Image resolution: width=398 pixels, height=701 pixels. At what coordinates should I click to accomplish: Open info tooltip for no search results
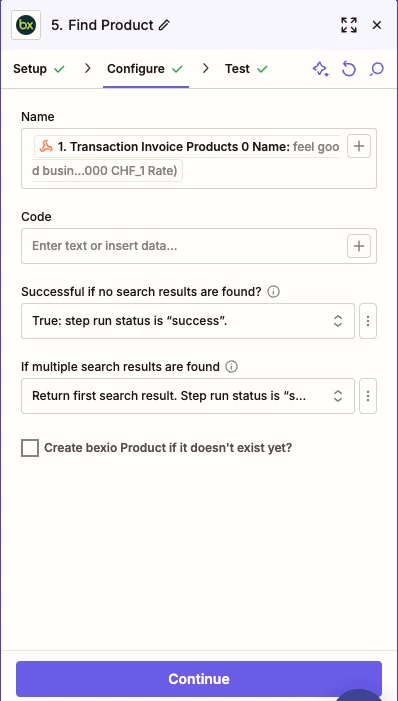273,292
